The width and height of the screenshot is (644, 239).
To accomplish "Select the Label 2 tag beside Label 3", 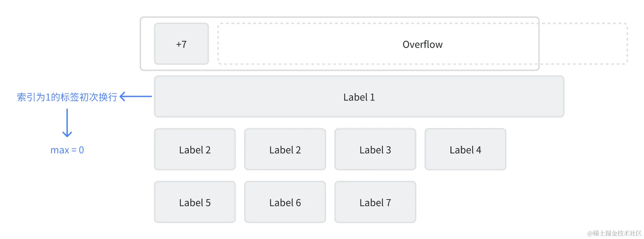I will click(x=285, y=150).
